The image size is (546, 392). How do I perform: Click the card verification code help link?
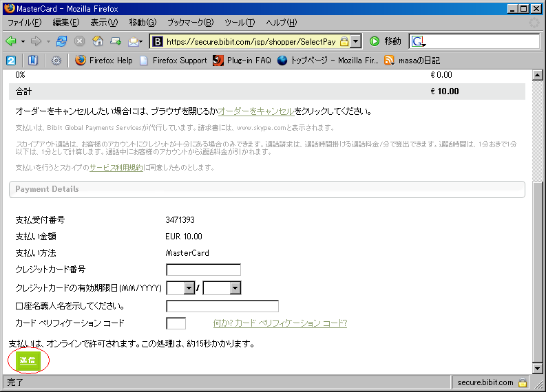(280, 323)
